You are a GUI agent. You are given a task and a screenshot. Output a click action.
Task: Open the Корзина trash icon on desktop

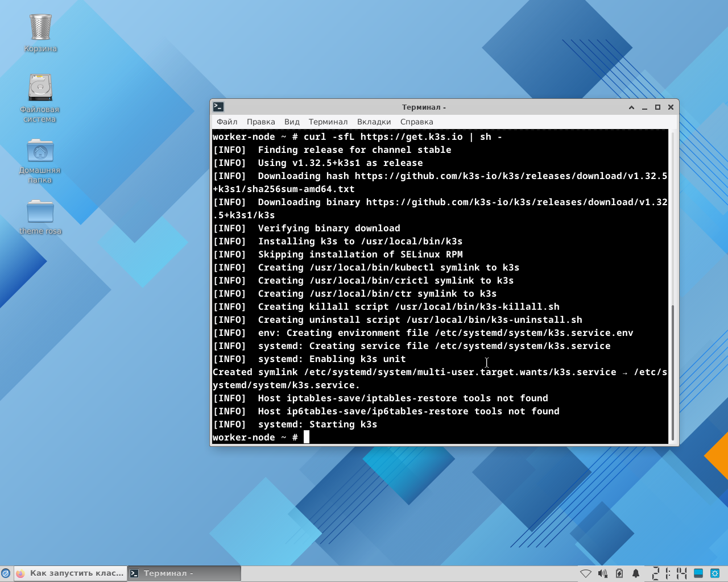point(40,33)
